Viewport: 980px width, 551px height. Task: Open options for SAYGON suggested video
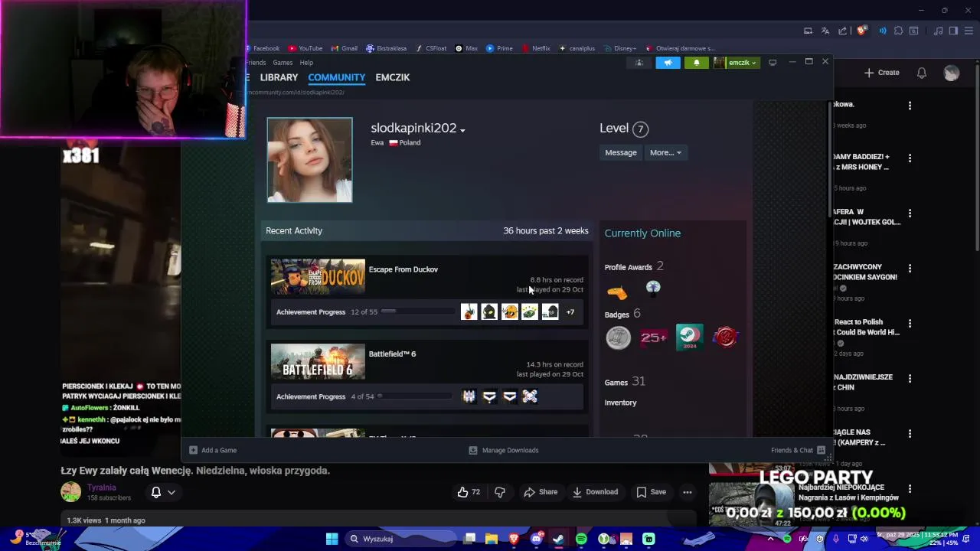[910, 269]
